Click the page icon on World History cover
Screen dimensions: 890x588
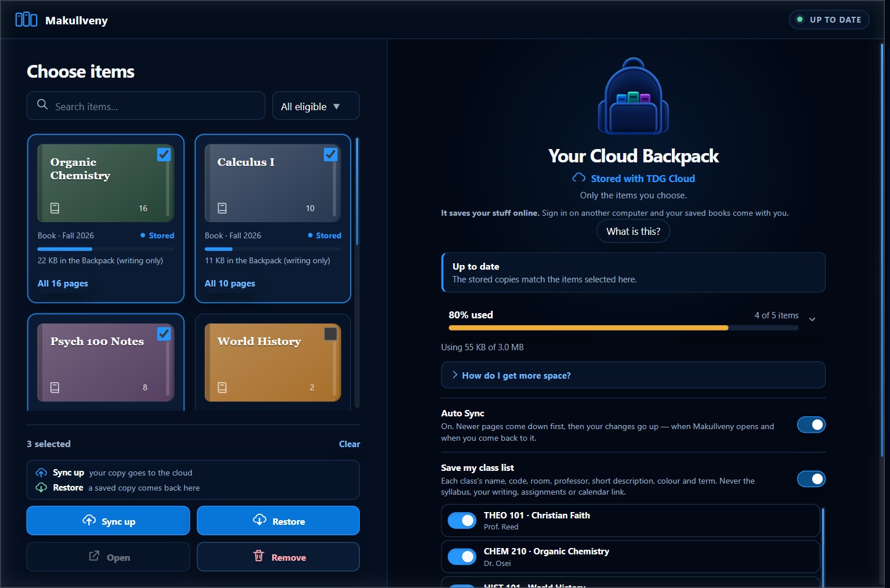click(222, 387)
